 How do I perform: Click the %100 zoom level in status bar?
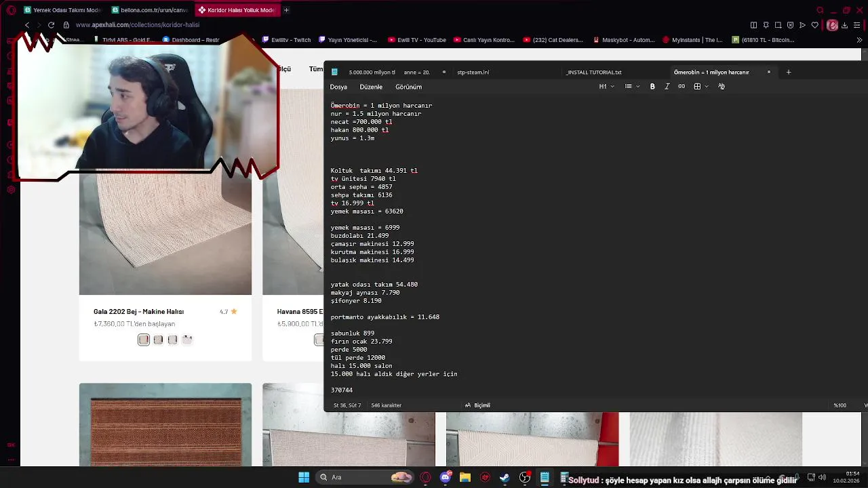(x=840, y=405)
